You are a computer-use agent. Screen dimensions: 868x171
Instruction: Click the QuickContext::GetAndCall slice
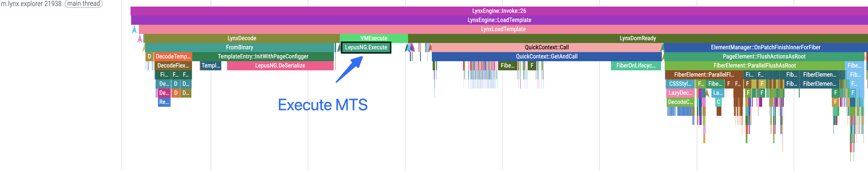coord(547,57)
